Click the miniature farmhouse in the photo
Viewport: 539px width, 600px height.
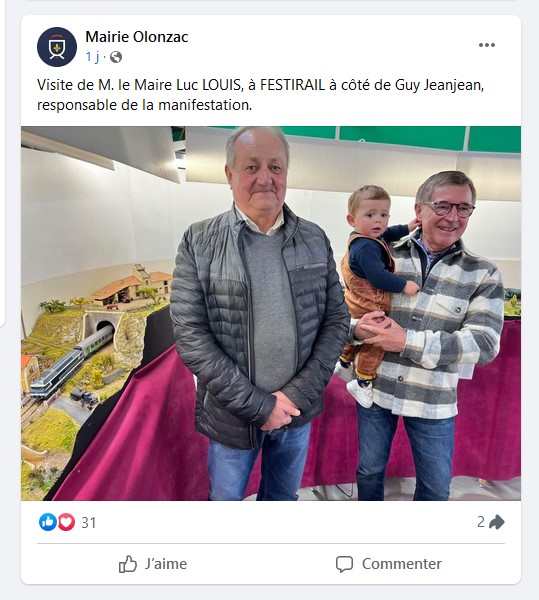[132, 286]
